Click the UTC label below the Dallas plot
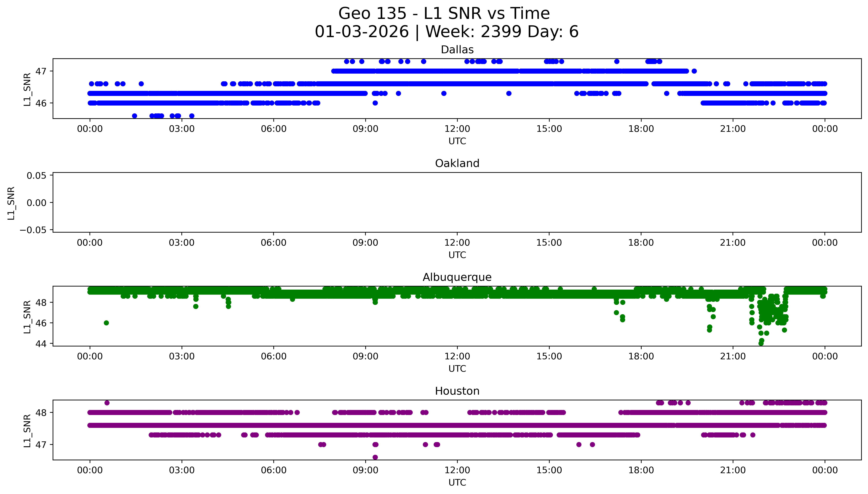 pyautogui.click(x=457, y=141)
